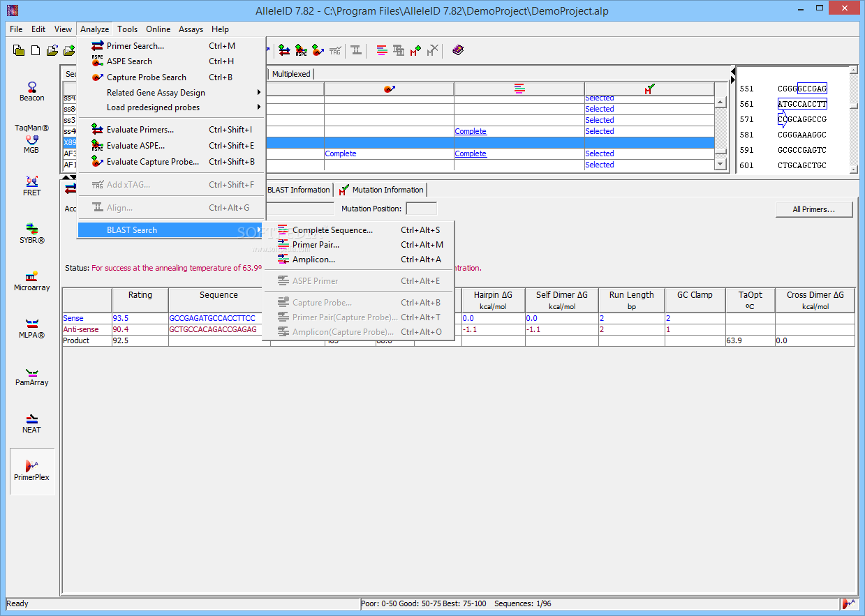Viewport: 865px width, 616px height.
Task: Select the PrimerPlex assay icon
Action: coord(32,472)
